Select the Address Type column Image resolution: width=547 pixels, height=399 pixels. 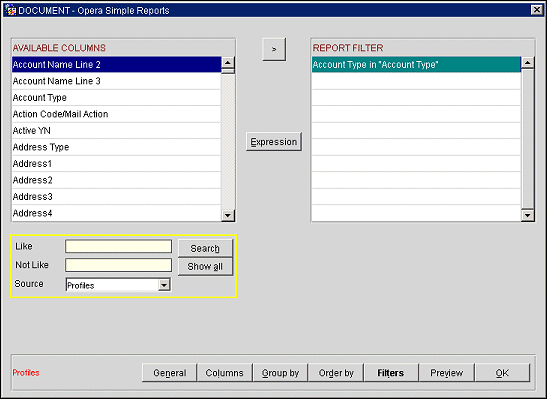(117, 147)
